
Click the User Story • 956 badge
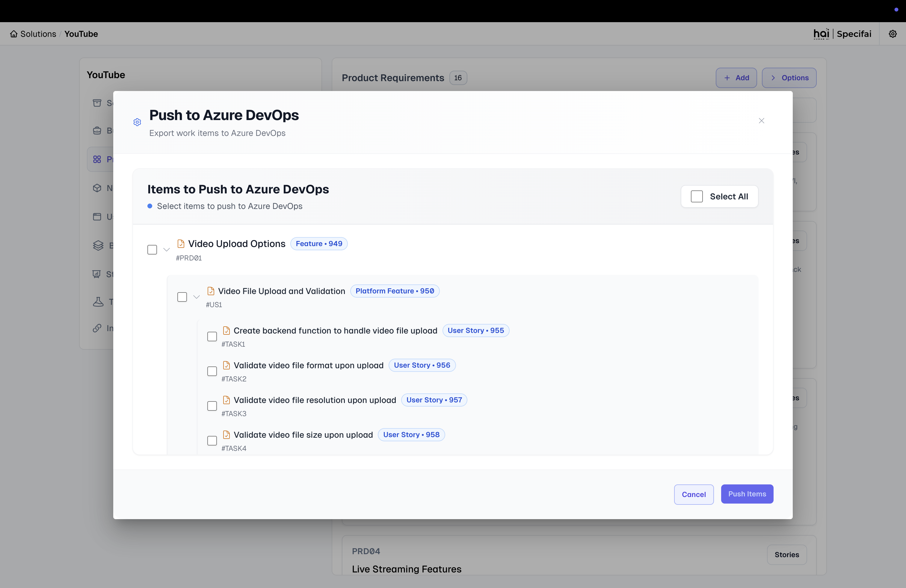tap(422, 365)
